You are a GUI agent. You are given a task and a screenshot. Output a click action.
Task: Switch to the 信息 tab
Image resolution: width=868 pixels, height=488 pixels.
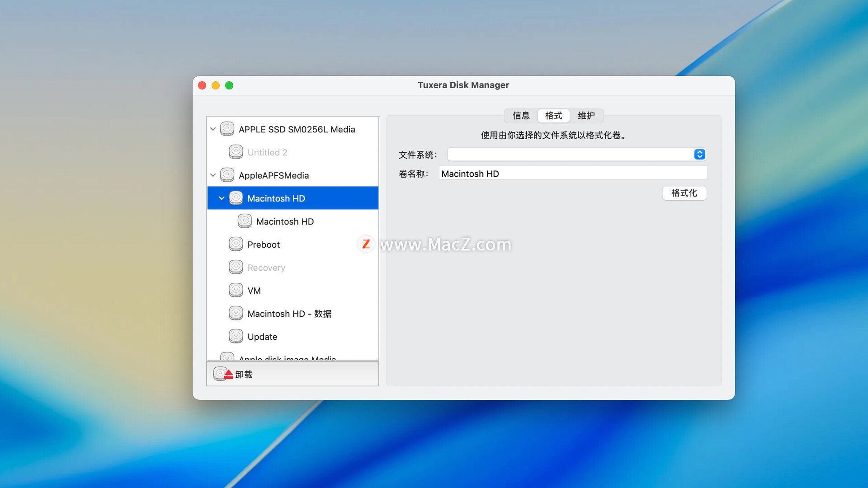tap(521, 116)
